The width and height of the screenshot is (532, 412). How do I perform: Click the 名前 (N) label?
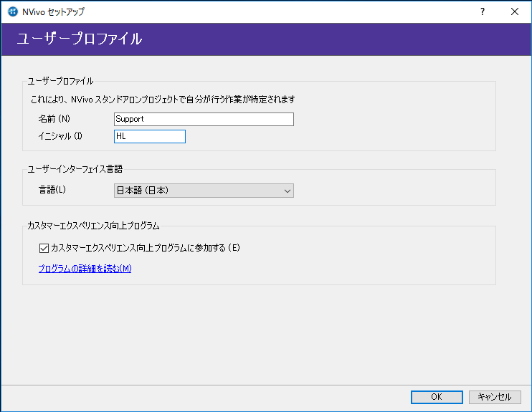(x=54, y=119)
